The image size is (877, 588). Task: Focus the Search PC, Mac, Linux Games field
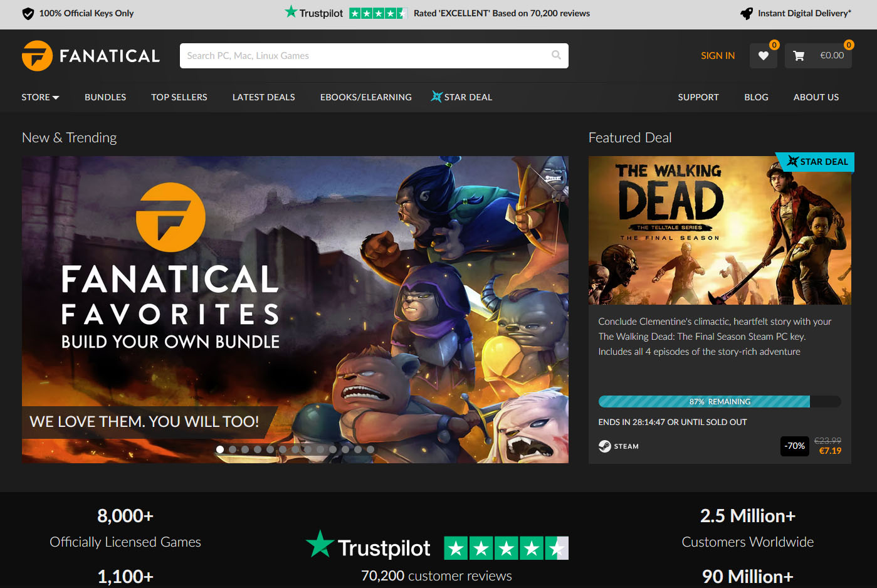pyautogui.click(x=374, y=56)
